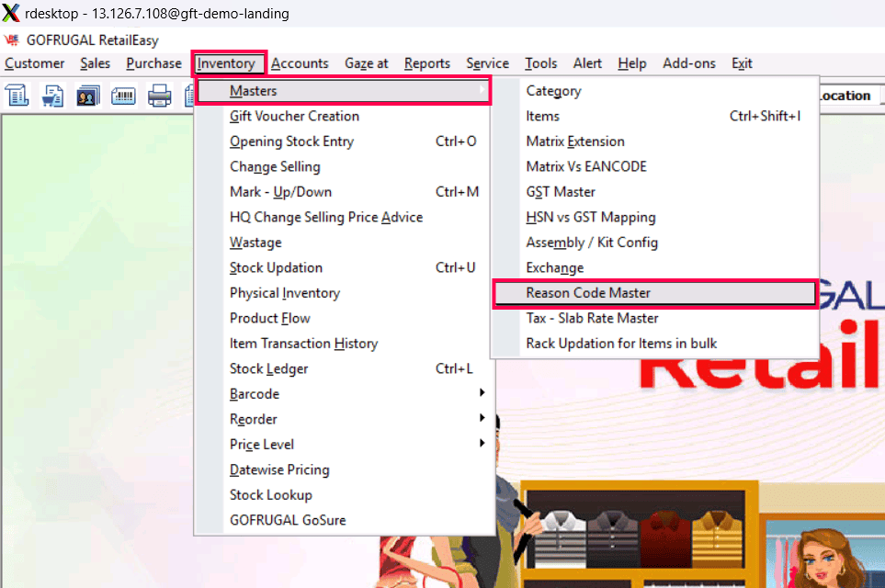The image size is (885, 588).
Task: Choose GST Master
Action: point(655,192)
